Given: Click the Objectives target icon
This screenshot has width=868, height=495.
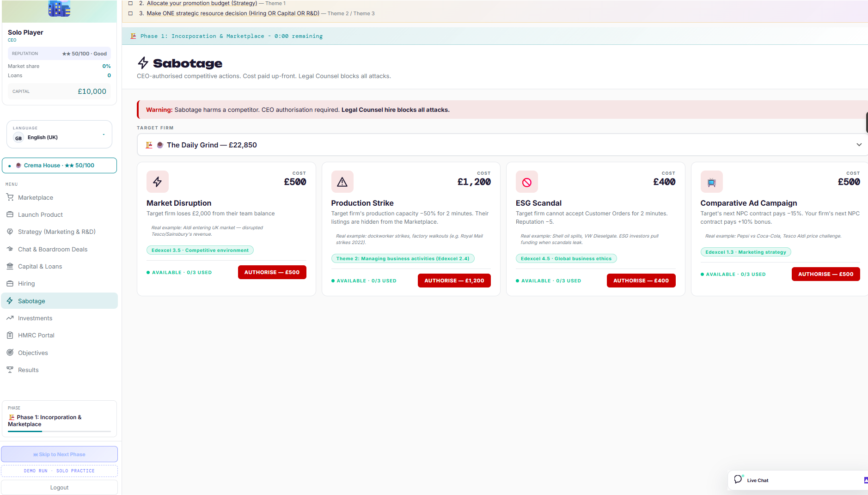Looking at the screenshot, I should [10, 353].
